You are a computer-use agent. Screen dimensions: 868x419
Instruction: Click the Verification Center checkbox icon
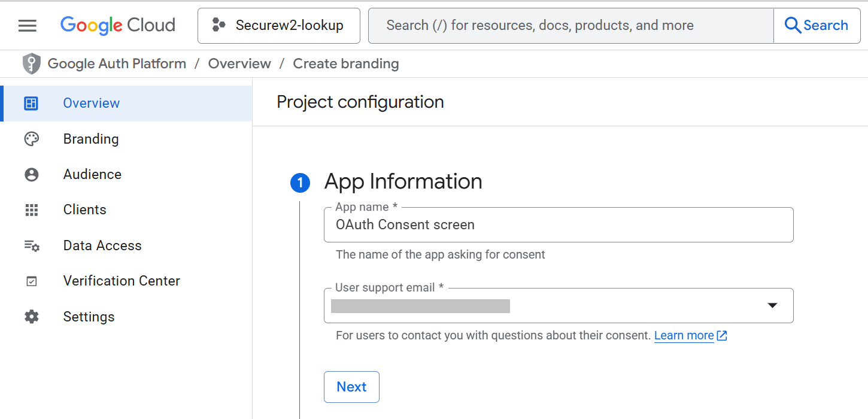pos(31,281)
